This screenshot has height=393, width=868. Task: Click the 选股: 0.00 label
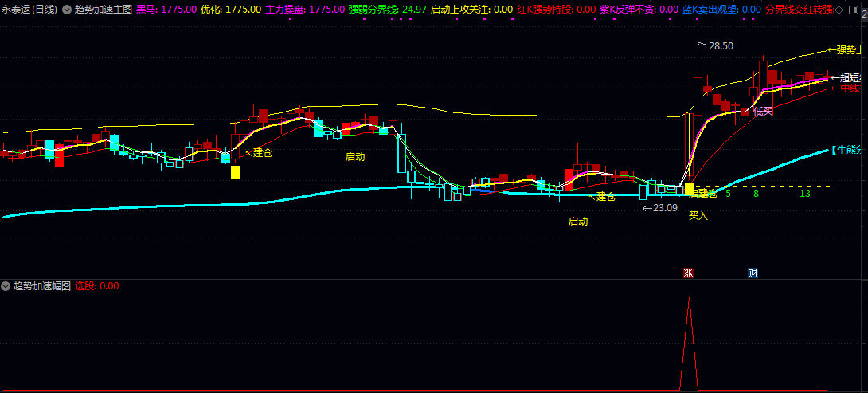97,286
